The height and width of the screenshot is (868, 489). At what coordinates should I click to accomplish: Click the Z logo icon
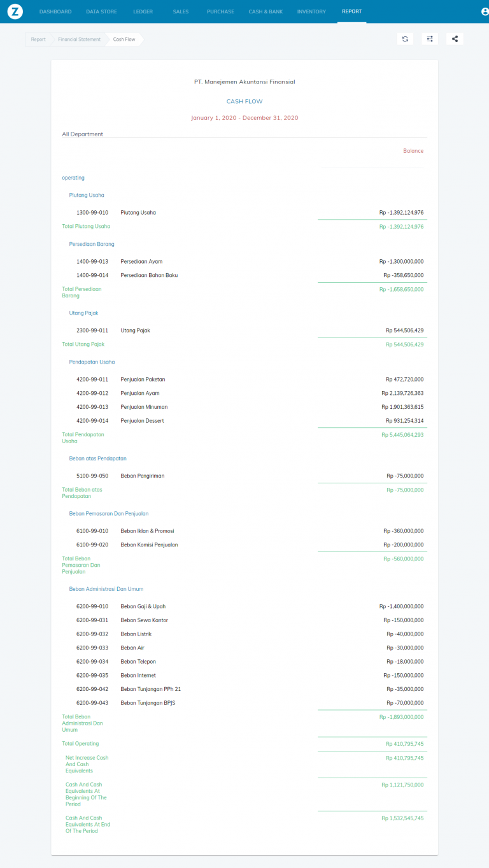click(x=15, y=11)
